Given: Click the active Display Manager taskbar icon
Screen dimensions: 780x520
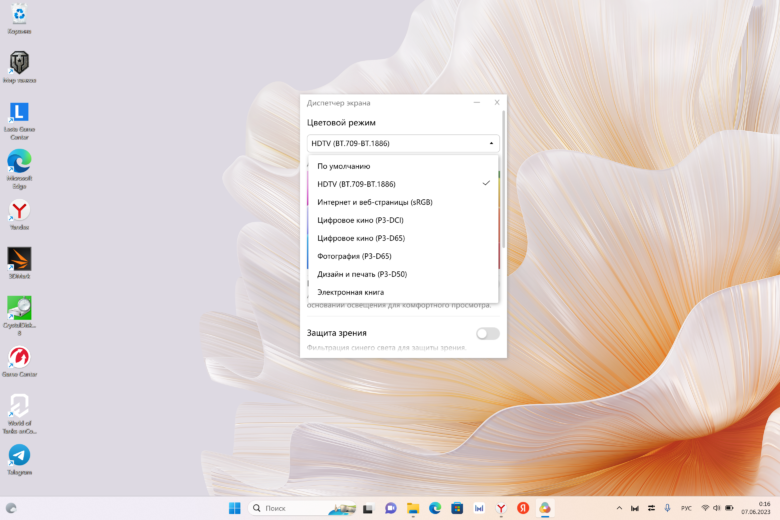Looking at the screenshot, I should 545,508.
